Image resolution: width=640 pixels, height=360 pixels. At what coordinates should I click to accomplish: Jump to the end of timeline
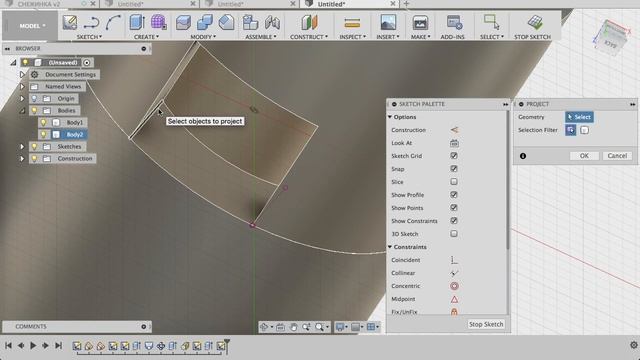point(58,346)
